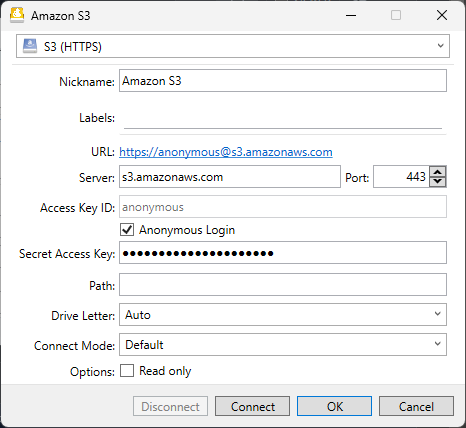Open the S3 (HTTPS) protocol dropdown

pyautogui.click(x=233, y=46)
